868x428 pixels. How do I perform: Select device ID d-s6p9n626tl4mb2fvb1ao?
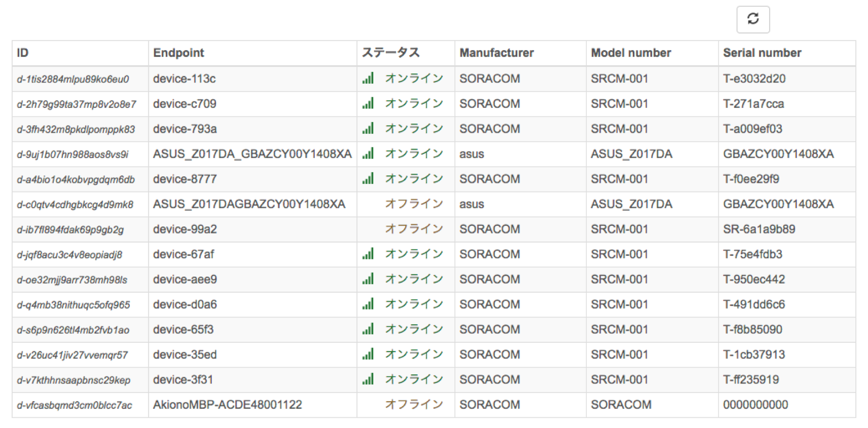point(73,330)
